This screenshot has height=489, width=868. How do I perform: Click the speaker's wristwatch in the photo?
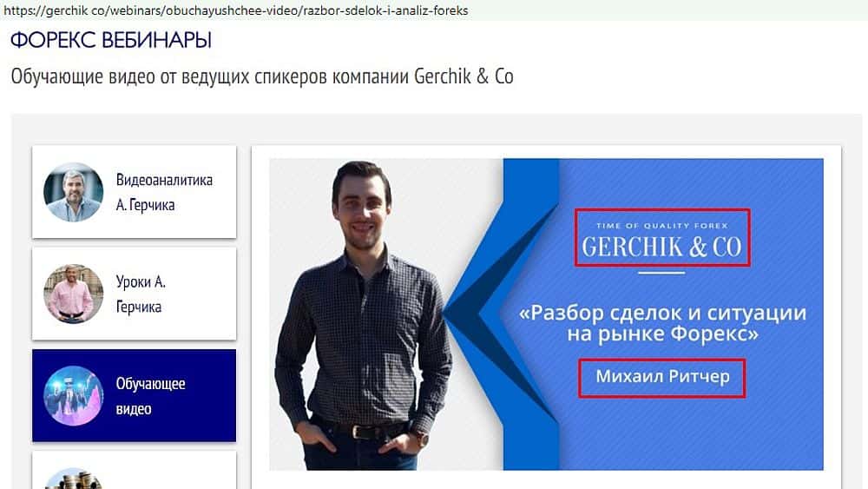tap(423, 439)
